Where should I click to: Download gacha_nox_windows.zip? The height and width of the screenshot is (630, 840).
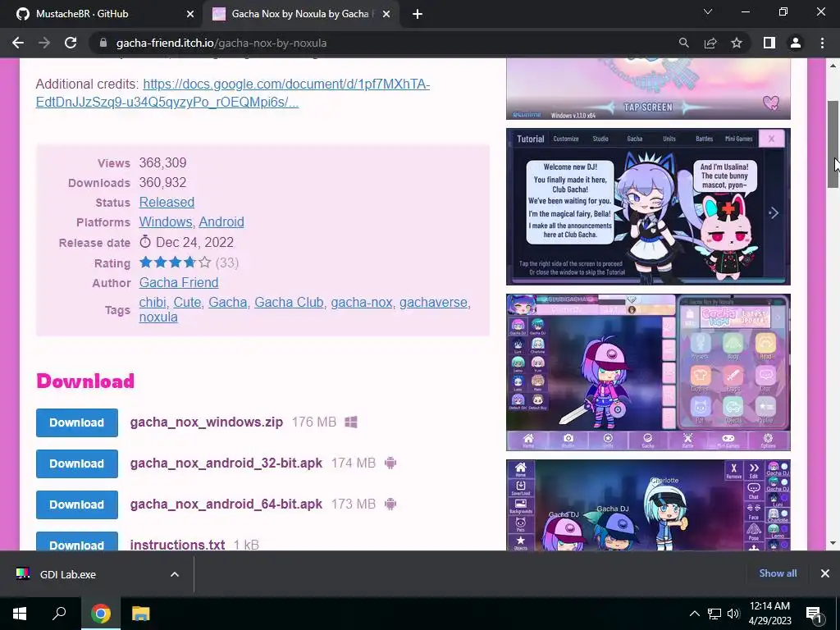(x=76, y=422)
